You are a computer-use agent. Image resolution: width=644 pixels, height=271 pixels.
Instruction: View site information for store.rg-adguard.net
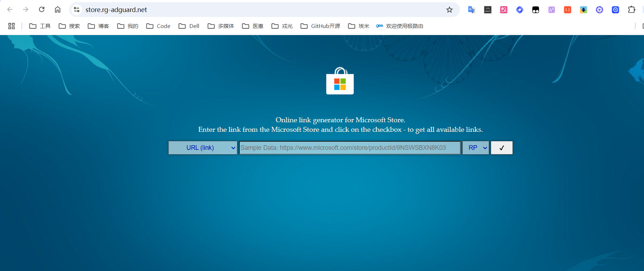pyautogui.click(x=77, y=10)
